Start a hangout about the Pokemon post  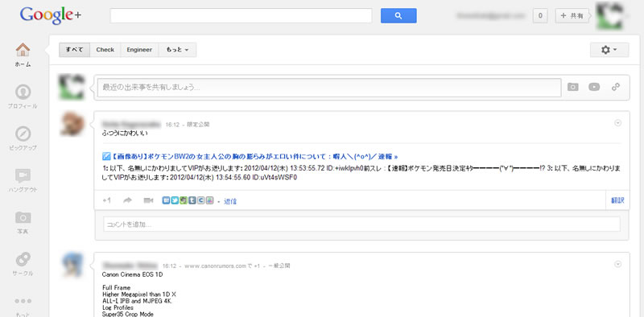tap(148, 200)
